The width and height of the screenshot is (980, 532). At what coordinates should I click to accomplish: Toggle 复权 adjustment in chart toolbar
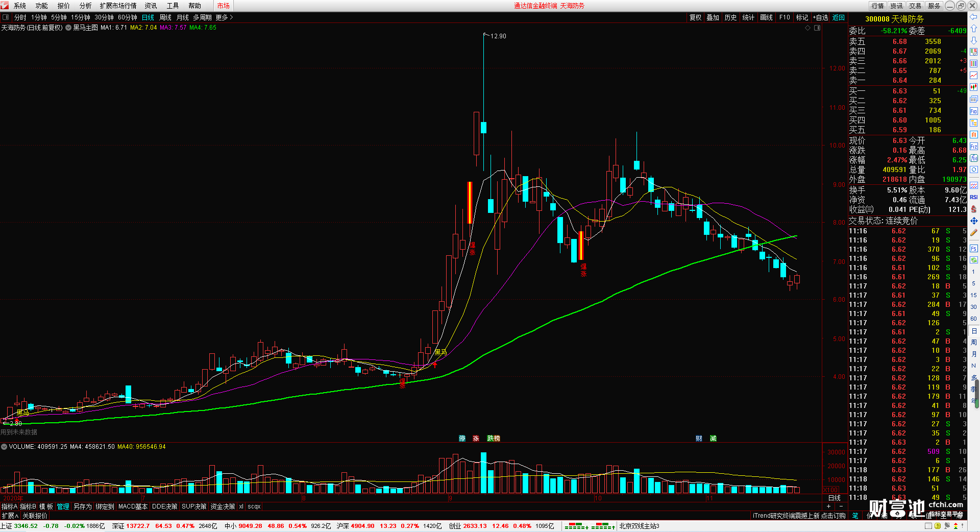pyautogui.click(x=695, y=17)
